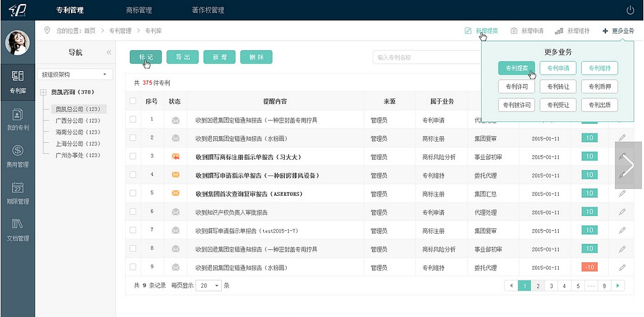This screenshot has height=317, width=644.
Task: Switch to the 商标管理 tab
Action: point(139,10)
